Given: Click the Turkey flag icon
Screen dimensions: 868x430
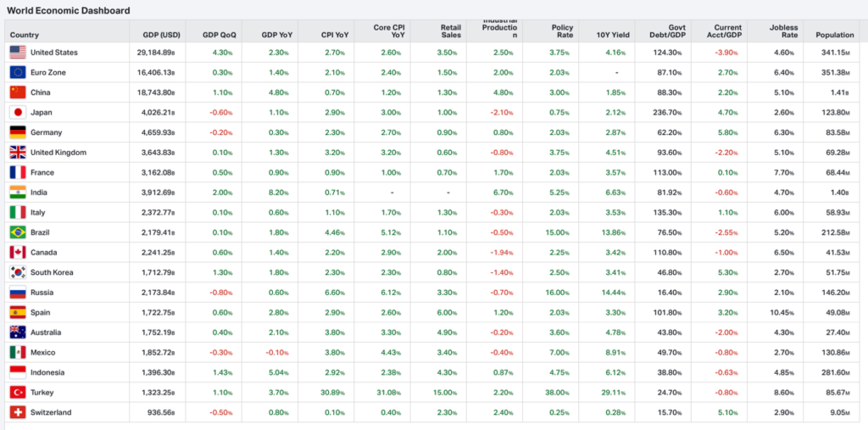Looking at the screenshot, I should point(17,393).
